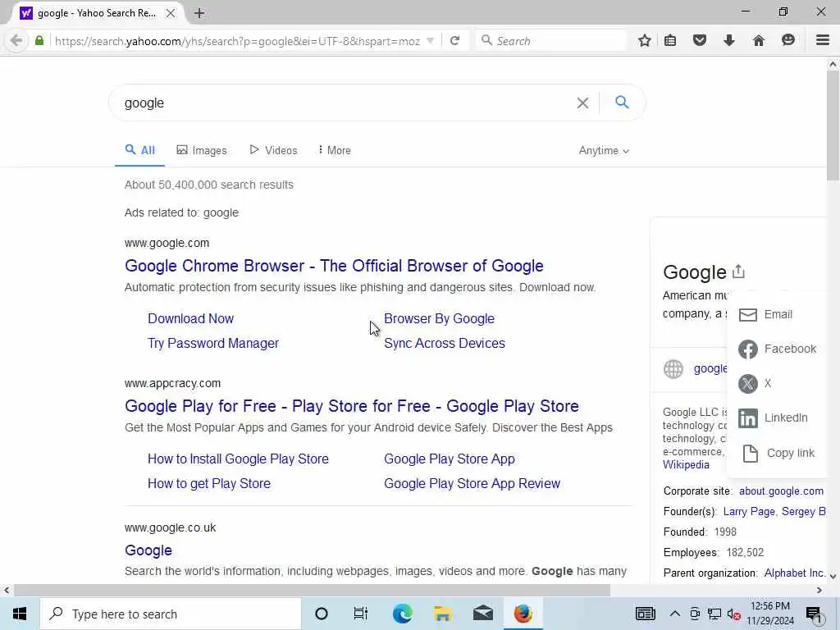The image size is (840, 630).
Task: Share on LinkedIn in share menu
Action: (x=773, y=418)
